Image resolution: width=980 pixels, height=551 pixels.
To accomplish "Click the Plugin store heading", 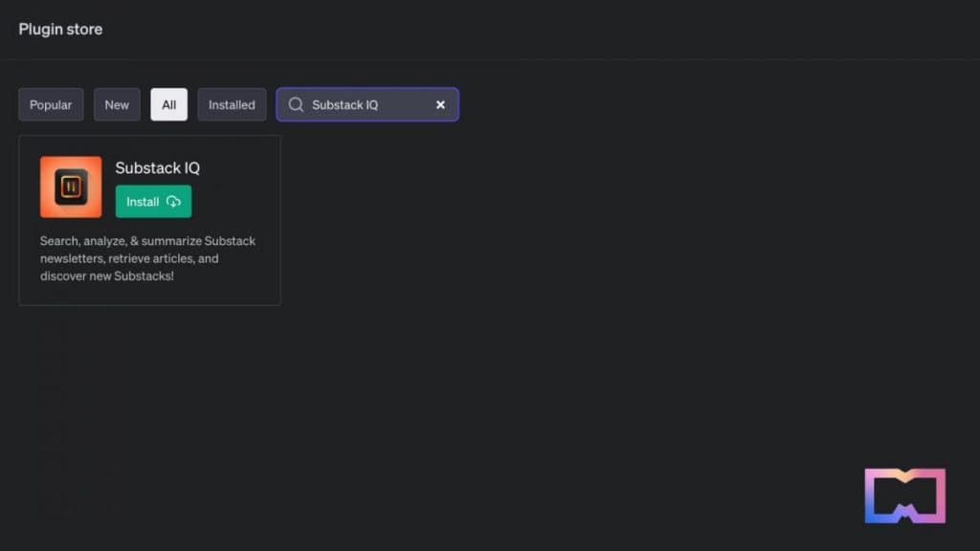I will (x=60, y=30).
